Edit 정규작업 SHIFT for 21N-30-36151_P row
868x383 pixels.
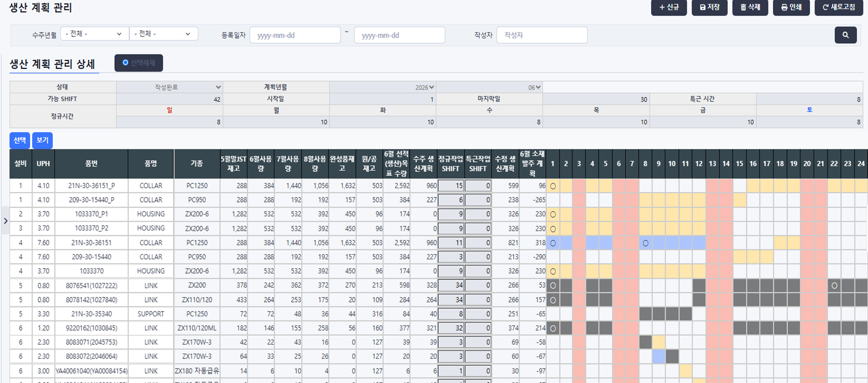[450, 185]
